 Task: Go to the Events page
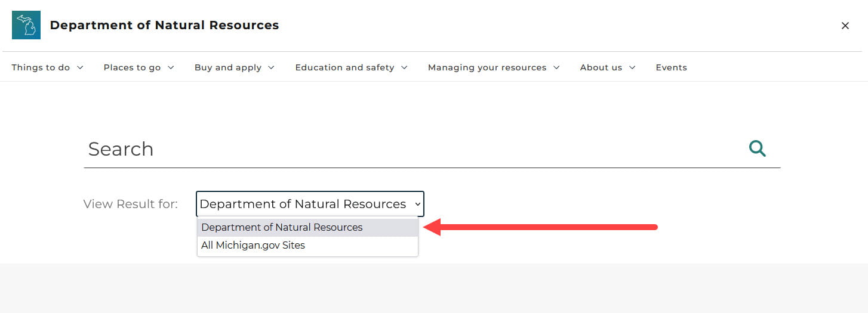point(671,67)
